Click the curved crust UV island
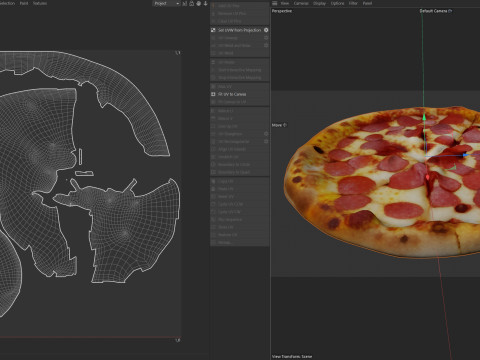This screenshot has width=480, height=360. [x=133, y=97]
